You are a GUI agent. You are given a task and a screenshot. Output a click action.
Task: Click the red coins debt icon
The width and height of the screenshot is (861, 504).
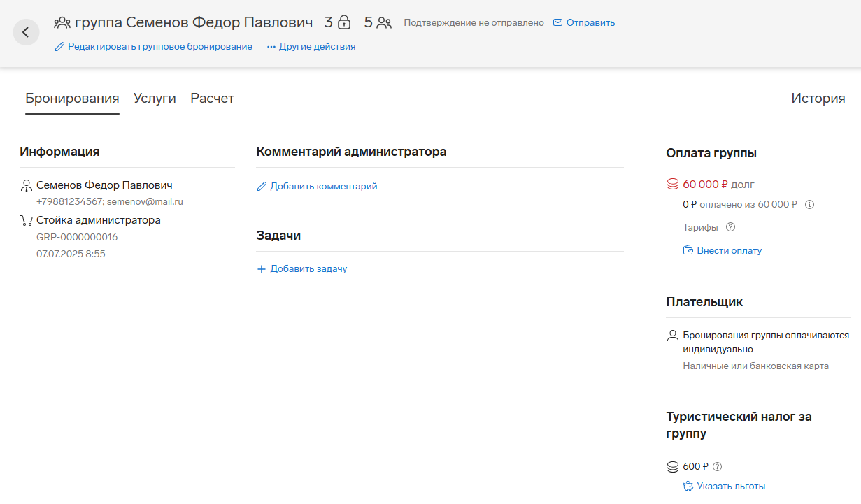point(673,185)
